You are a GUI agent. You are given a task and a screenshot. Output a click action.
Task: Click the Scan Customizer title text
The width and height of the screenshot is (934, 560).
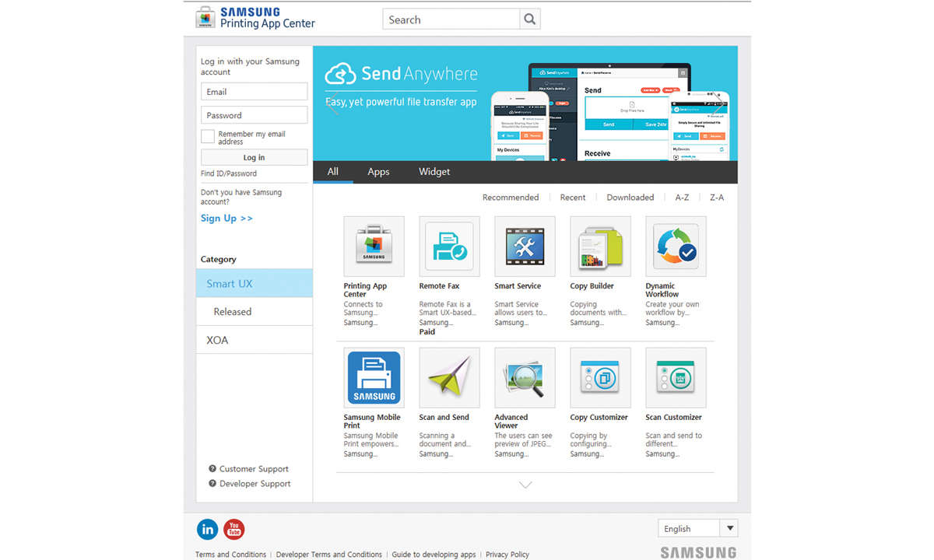(673, 418)
